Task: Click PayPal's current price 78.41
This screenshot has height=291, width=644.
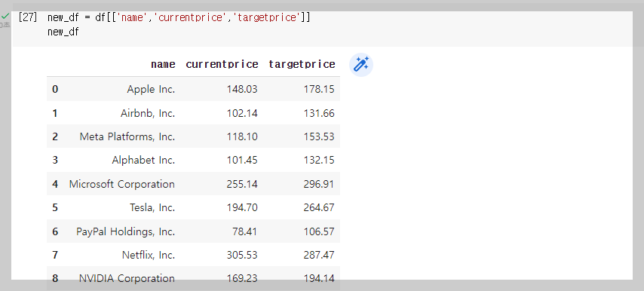Action: pyautogui.click(x=245, y=231)
